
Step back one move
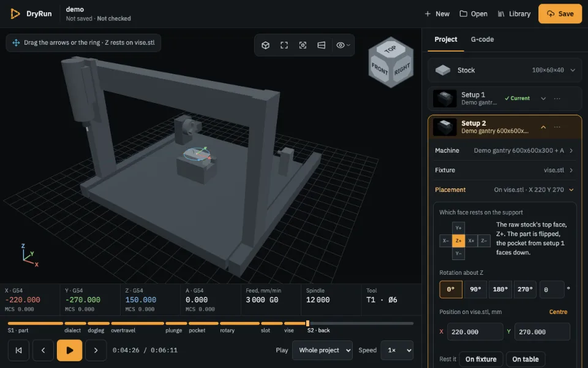pos(43,350)
